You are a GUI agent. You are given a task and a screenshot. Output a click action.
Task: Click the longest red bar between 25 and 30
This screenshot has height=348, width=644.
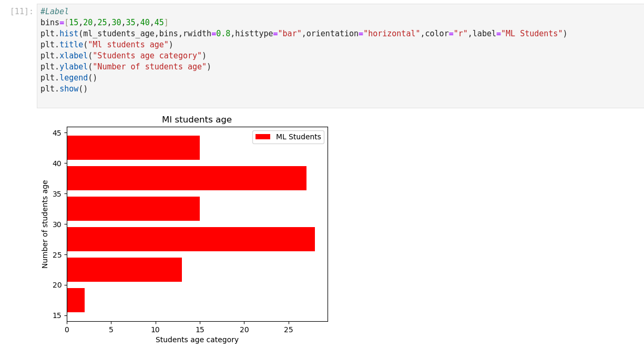click(x=190, y=239)
